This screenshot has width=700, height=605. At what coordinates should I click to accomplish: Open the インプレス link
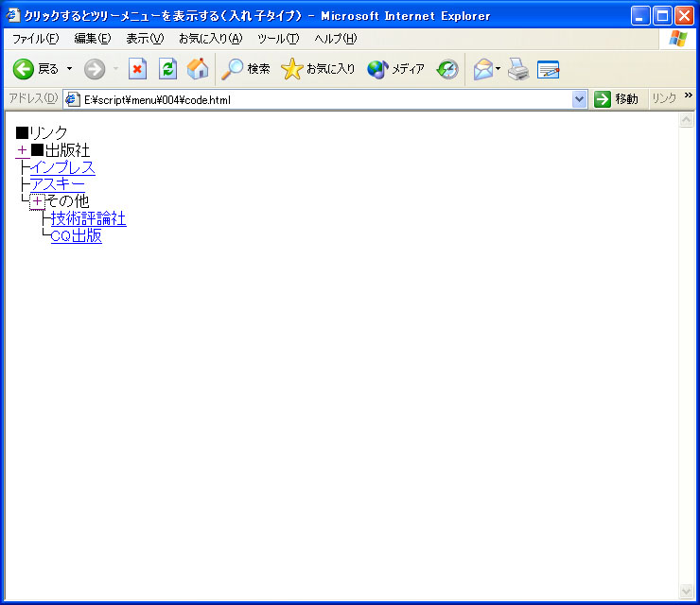coord(62,167)
